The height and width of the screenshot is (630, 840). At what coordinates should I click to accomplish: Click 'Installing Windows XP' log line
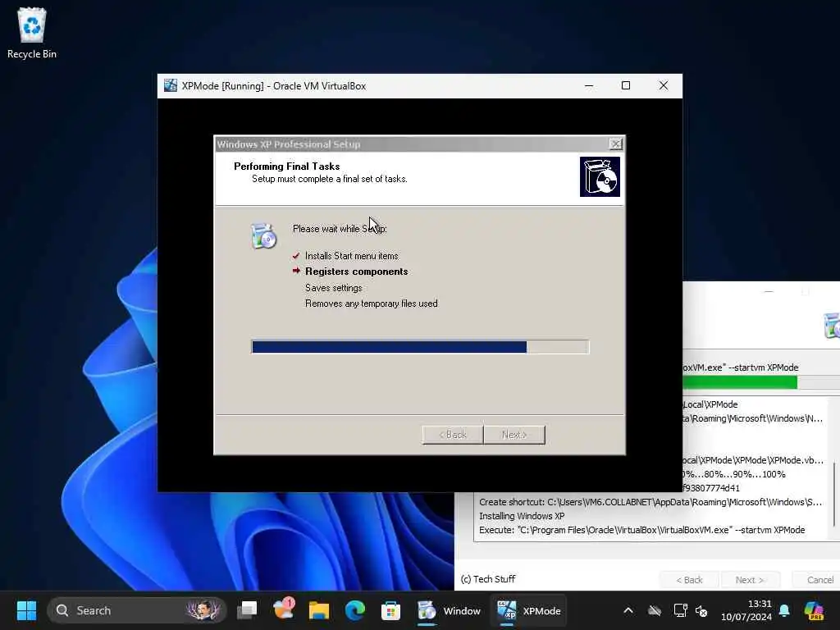point(521,516)
